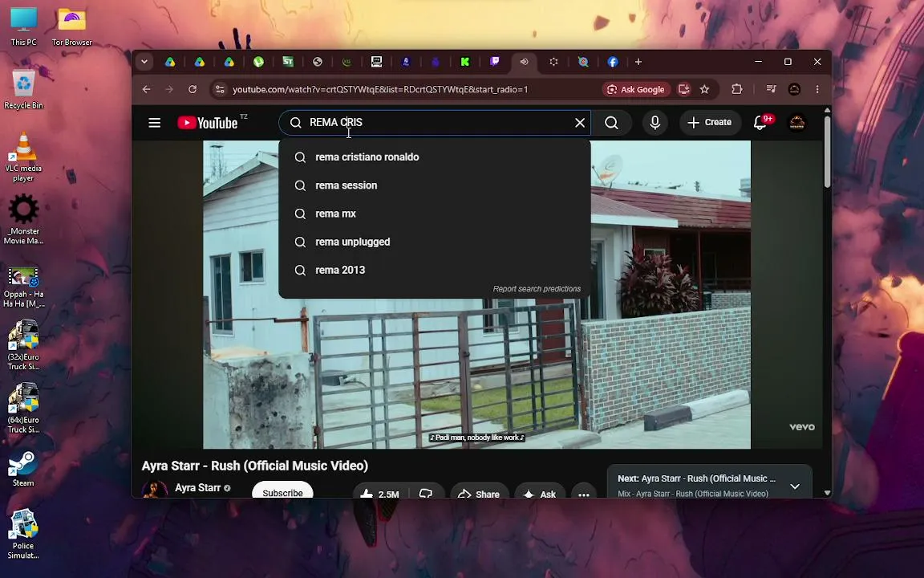Image resolution: width=924 pixels, height=578 pixels.
Task: Open more actions ellipsis below video
Action: click(x=583, y=492)
